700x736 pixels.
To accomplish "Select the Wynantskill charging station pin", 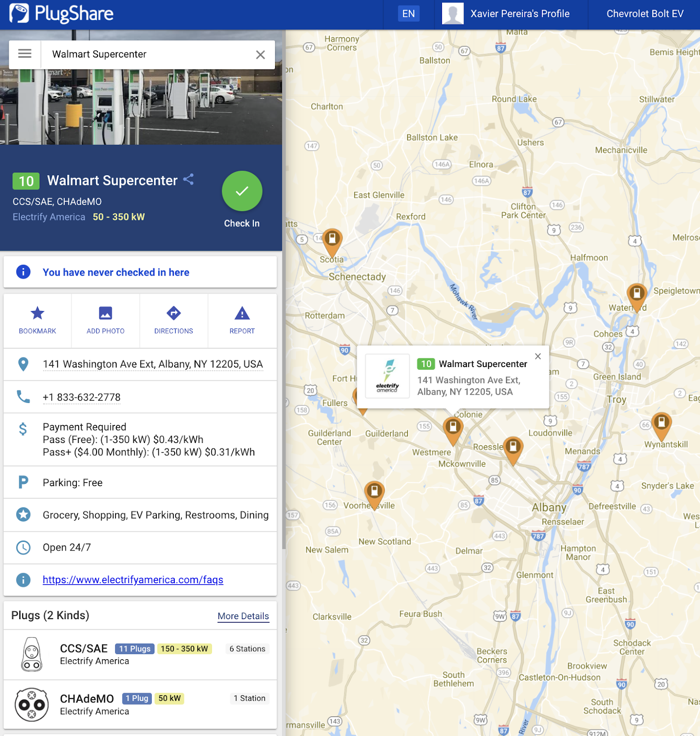I will pyautogui.click(x=661, y=427).
